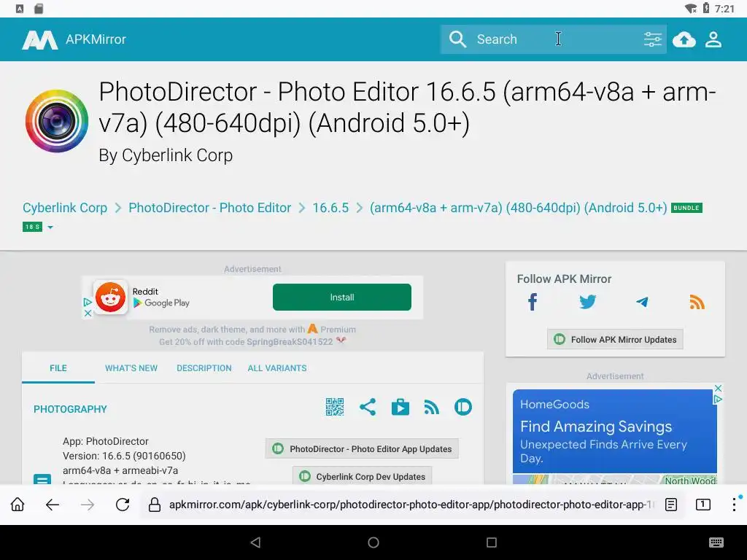Navigate forward in the browser

coord(88,505)
